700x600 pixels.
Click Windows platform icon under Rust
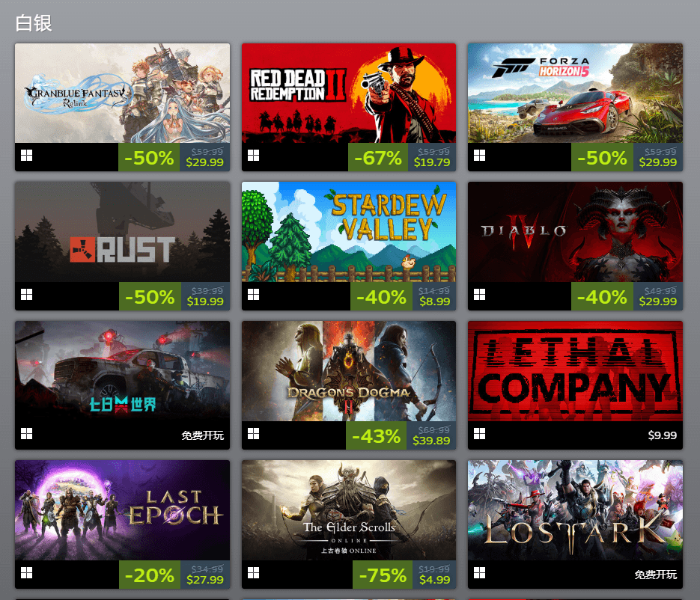pyautogui.click(x=26, y=295)
